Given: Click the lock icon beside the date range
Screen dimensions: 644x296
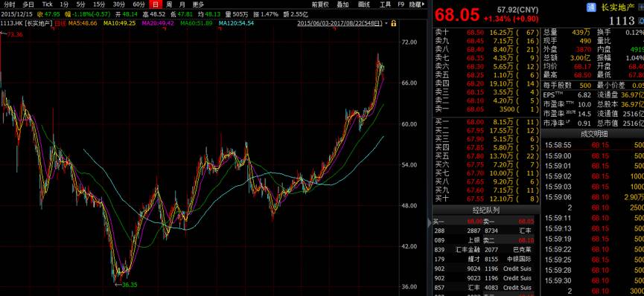Looking at the screenshot, I should click(x=393, y=23).
